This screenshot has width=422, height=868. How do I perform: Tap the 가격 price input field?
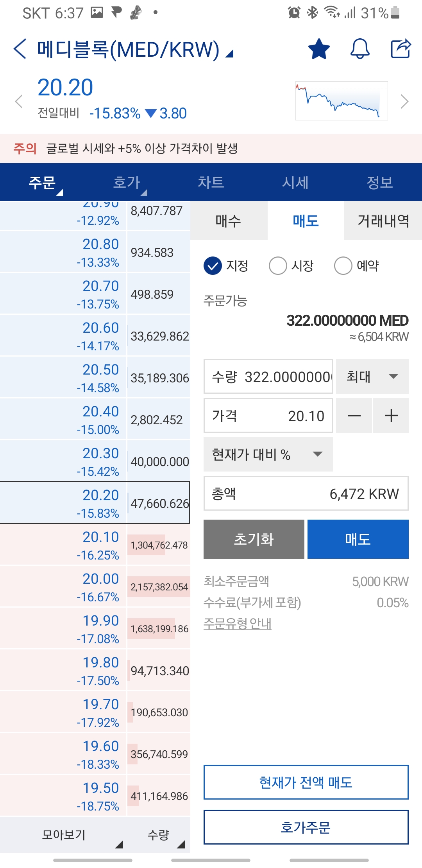tap(268, 416)
